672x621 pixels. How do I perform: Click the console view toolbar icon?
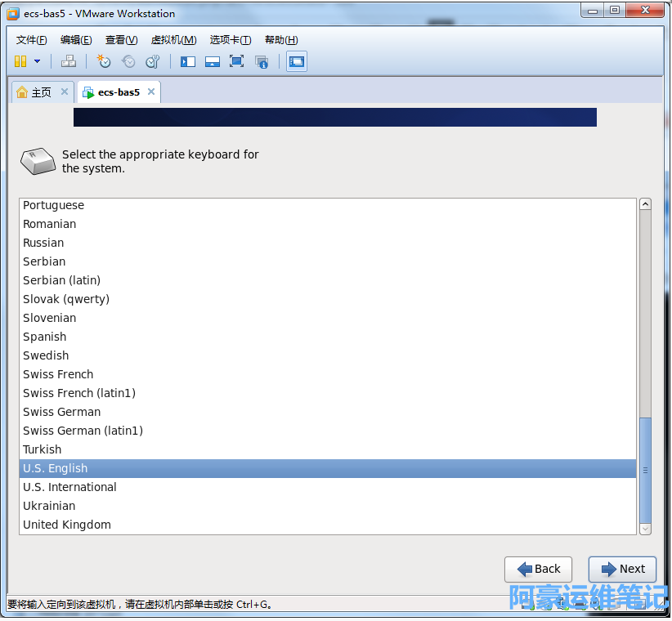(297, 61)
